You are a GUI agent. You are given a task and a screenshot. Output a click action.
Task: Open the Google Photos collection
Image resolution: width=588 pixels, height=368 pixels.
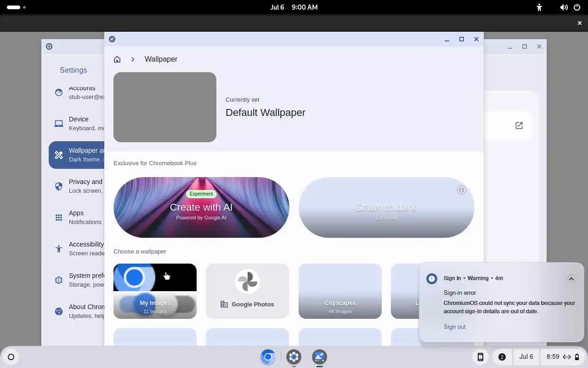click(x=247, y=291)
